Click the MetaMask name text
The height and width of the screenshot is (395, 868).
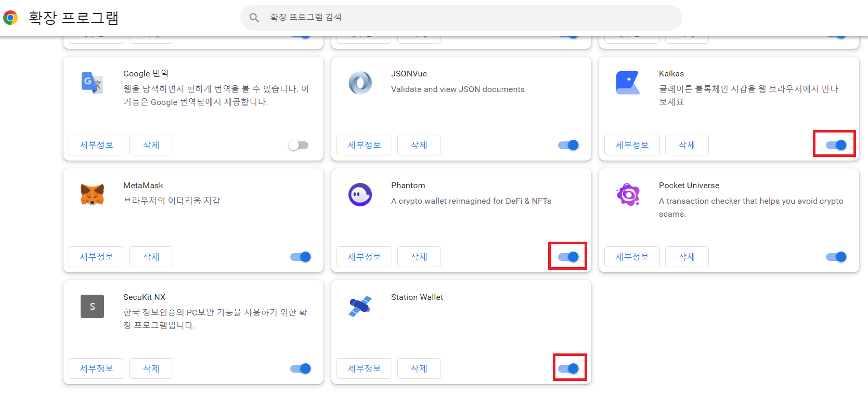pos(143,186)
